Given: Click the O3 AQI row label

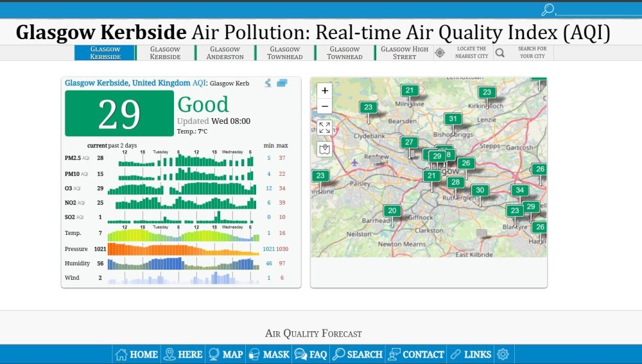Looking at the screenshot, I should click(x=74, y=188).
